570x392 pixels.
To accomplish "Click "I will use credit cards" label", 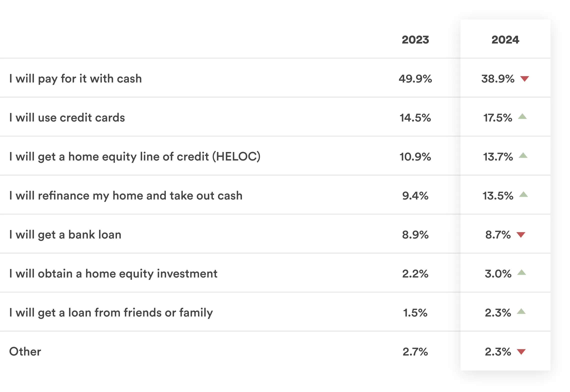I will click(x=67, y=118).
